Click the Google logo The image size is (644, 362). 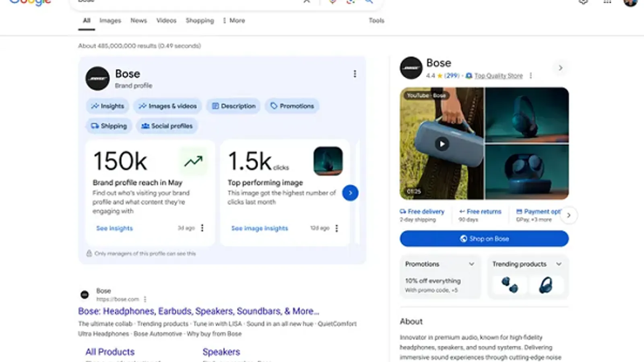[30, 2]
